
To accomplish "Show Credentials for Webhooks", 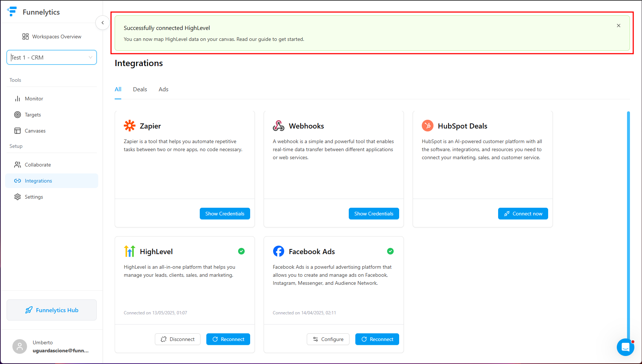I will pos(374,214).
